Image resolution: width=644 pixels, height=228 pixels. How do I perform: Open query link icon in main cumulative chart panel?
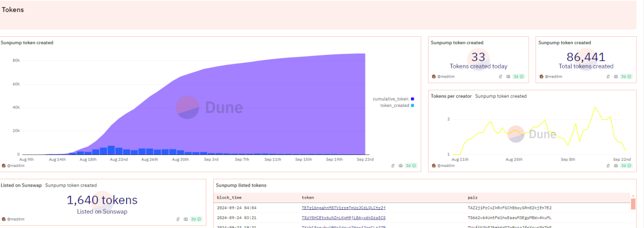pyautogui.click(x=392, y=166)
